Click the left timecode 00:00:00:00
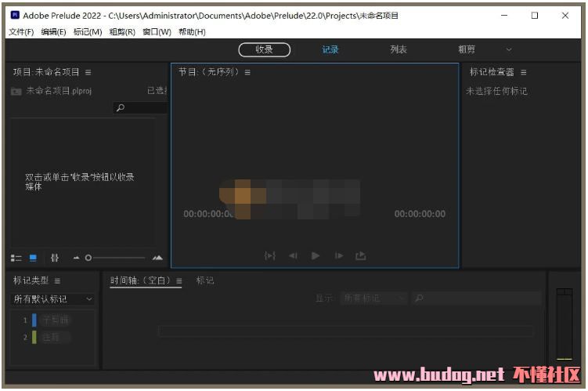The image size is (588, 391). [x=208, y=214]
